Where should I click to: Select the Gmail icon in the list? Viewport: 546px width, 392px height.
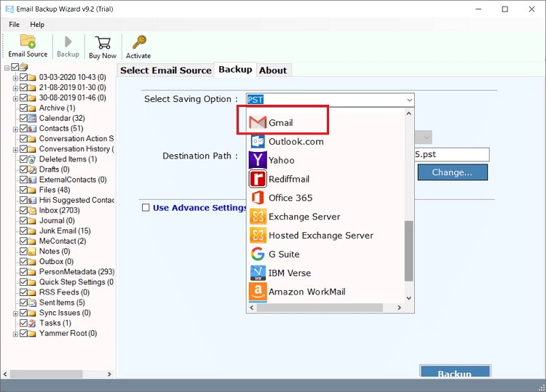tap(258, 122)
